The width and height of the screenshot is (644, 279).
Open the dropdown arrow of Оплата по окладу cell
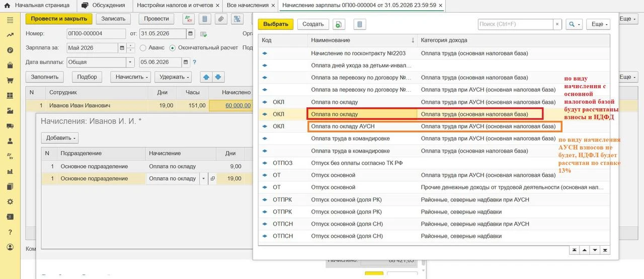(203, 179)
